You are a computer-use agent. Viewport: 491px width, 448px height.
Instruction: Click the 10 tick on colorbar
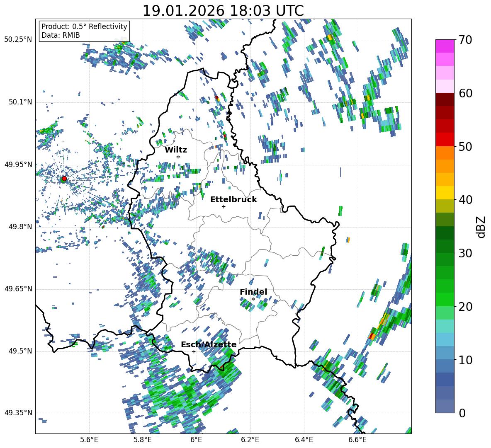click(465, 360)
